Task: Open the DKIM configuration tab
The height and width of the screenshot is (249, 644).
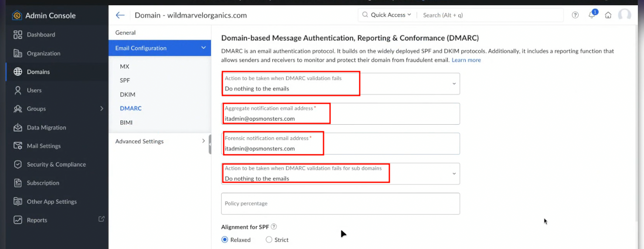Action: (x=128, y=95)
